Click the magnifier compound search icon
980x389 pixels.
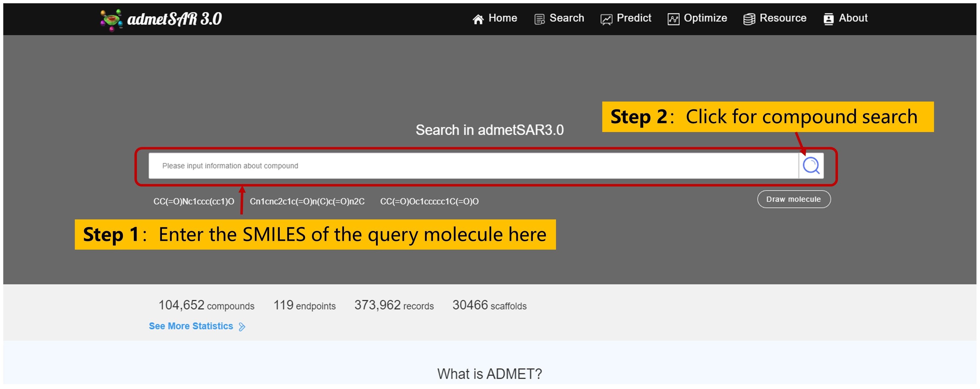811,166
